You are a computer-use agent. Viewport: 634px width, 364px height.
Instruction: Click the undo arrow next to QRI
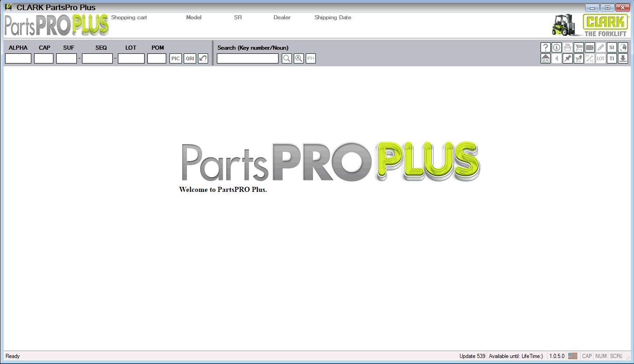[203, 58]
